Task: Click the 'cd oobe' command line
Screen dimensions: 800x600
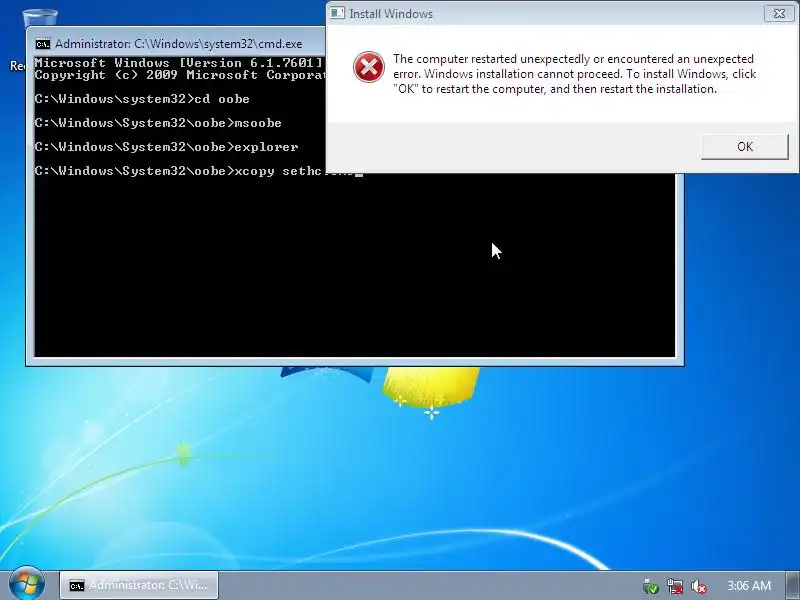Action: tap(142, 99)
